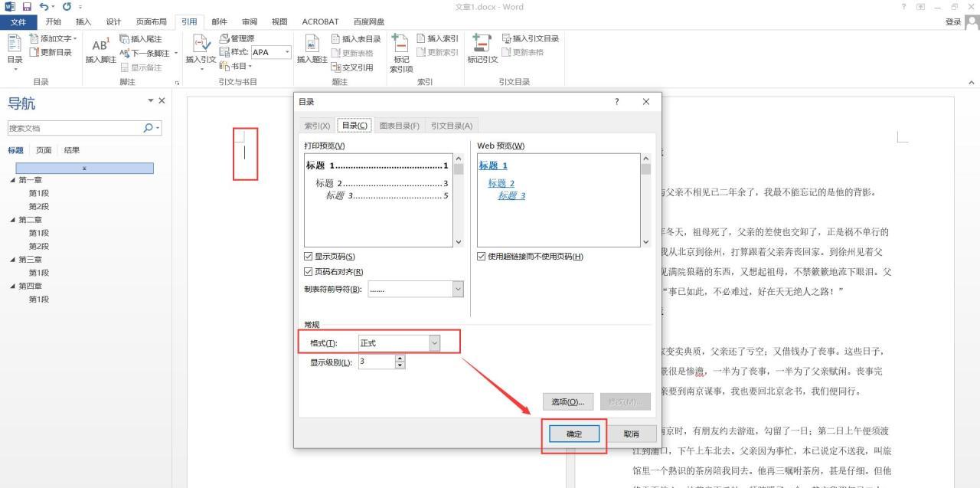Click the 目录 (Table of Contents) ribbon icon
The height and width of the screenshot is (488, 980).
[15, 44]
